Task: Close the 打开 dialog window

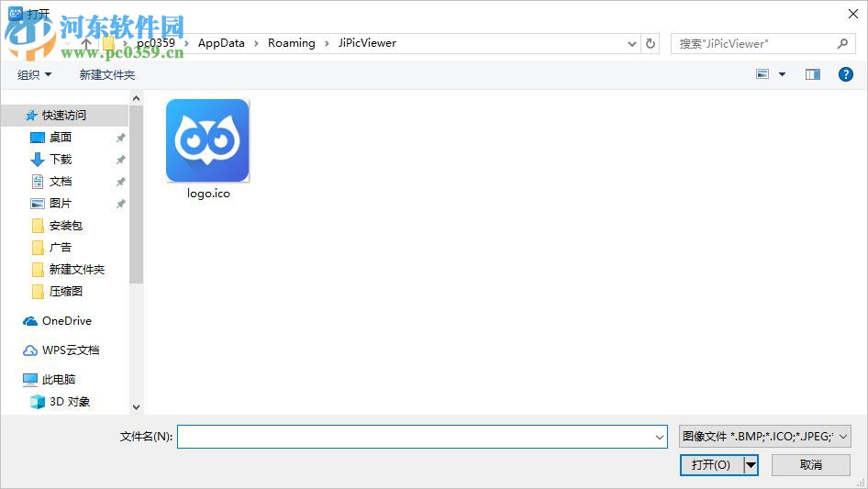Action: point(853,14)
